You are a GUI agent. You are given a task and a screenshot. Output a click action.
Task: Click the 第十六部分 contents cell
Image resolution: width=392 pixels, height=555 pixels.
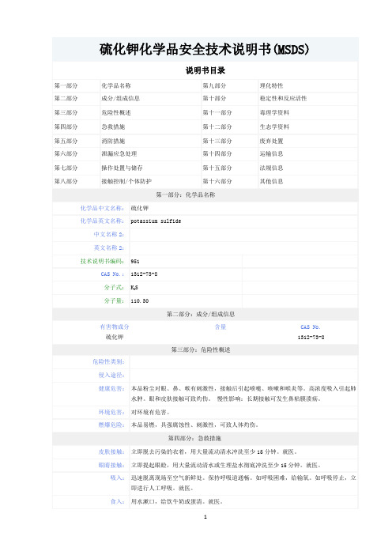(x=217, y=181)
